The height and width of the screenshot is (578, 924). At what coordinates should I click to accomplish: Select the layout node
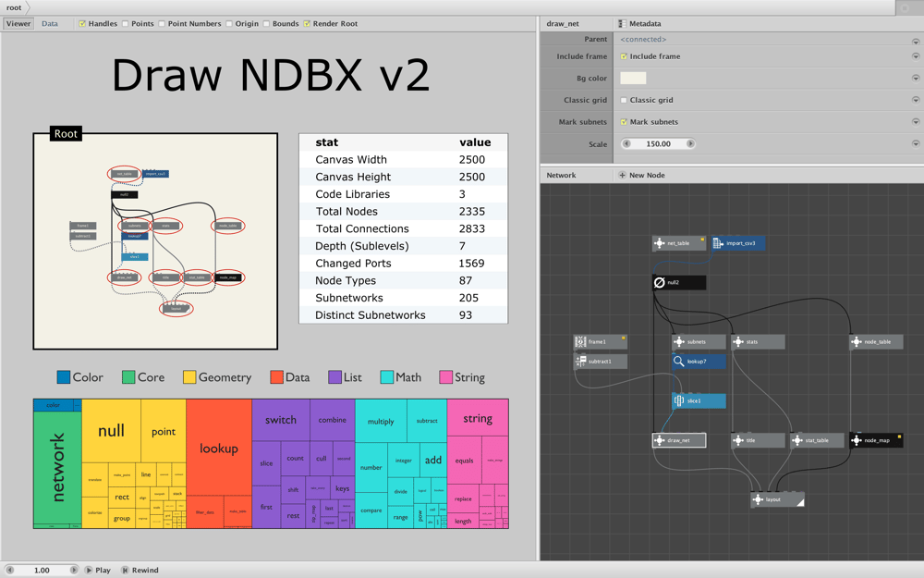[777, 499]
